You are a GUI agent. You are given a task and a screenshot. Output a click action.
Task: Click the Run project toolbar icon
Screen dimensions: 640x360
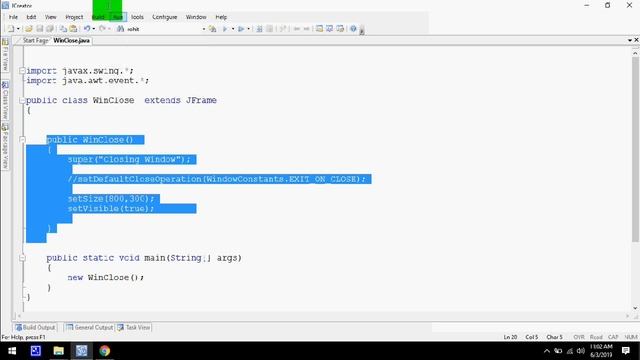241,29
